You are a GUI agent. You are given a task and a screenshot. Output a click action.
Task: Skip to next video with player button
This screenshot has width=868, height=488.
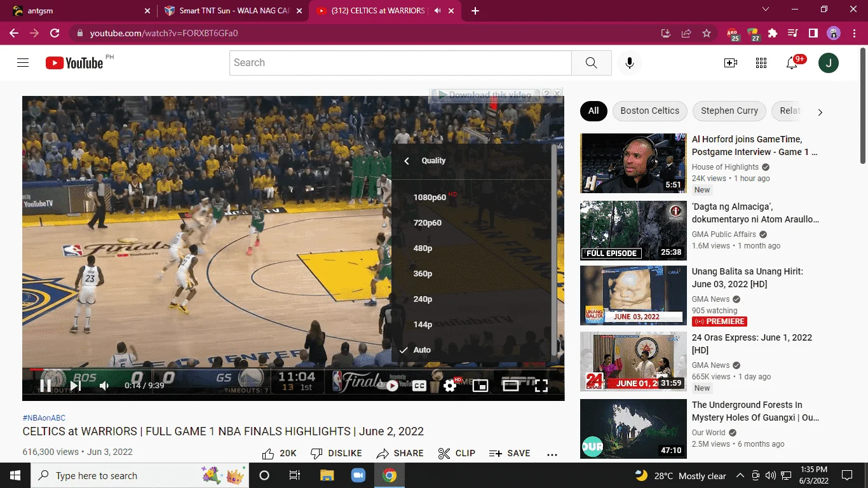tap(76, 385)
